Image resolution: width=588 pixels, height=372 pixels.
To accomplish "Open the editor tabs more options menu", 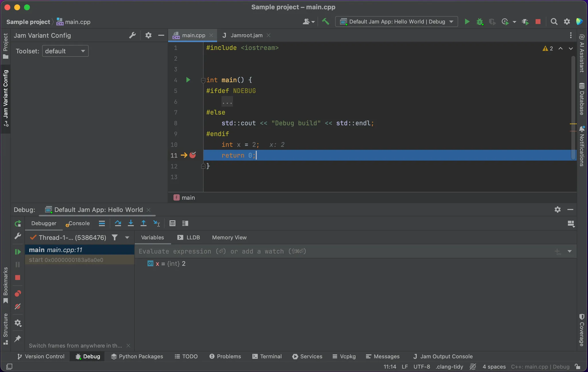I will click(571, 35).
